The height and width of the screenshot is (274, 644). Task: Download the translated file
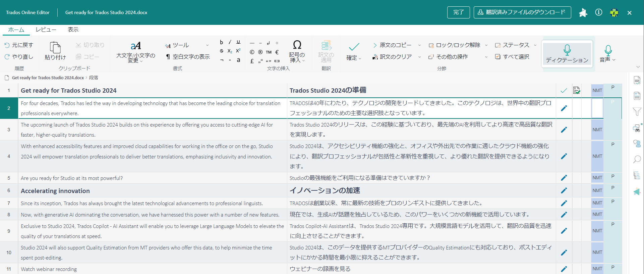tap(522, 12)
